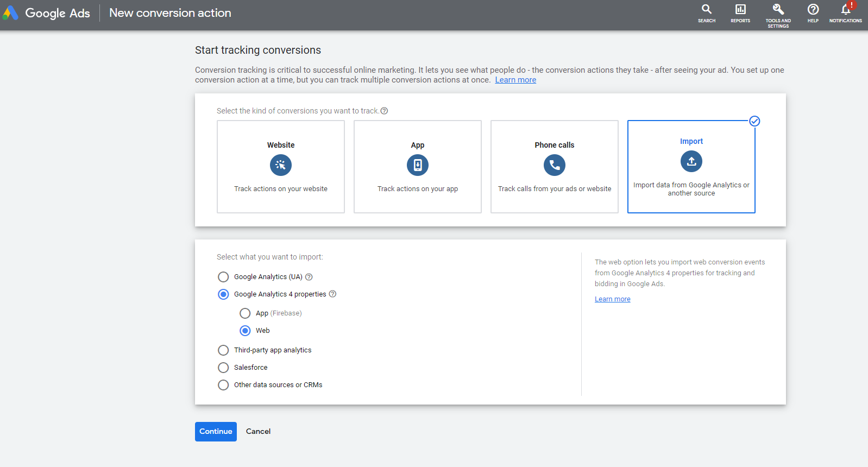Click help icon next to Google Analytics (UA)
This screenshot has width=868, height=467.
[309, 277]
